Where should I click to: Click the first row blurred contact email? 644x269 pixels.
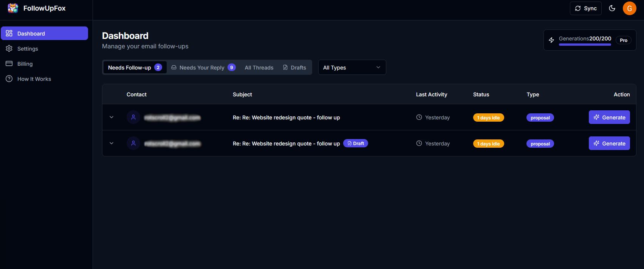click(172, 117)
